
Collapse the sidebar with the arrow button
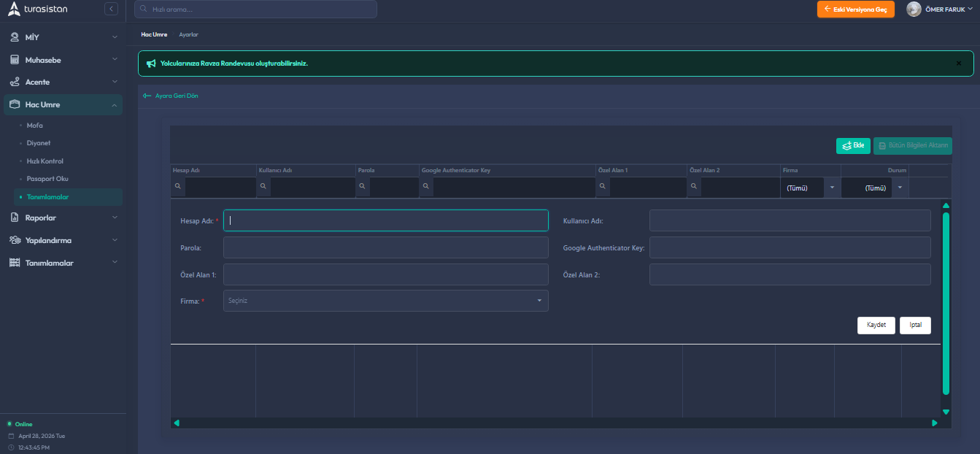coord(111,9)
